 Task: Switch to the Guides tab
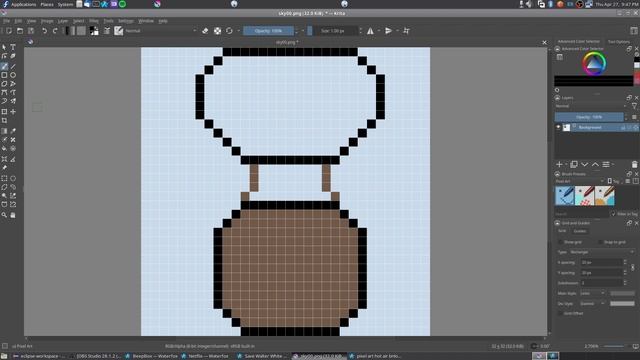(x=580, y=231)
